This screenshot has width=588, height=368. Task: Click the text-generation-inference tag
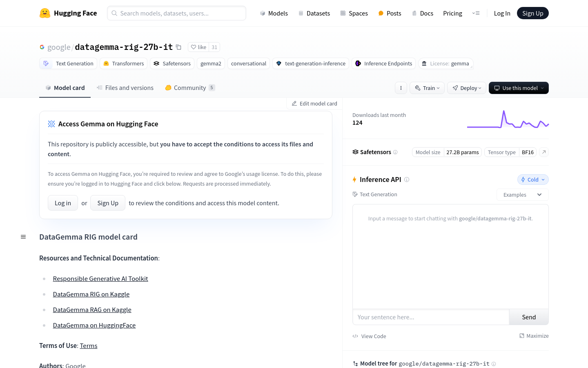[311, 63]
